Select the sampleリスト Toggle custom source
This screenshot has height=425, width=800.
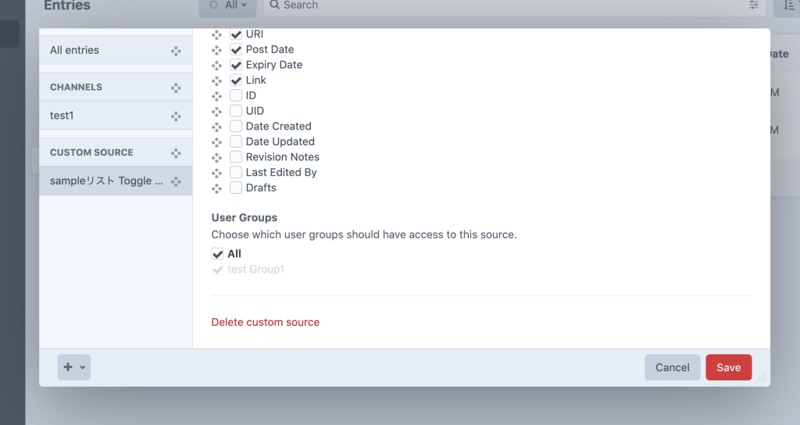pyautogui.click(x=106, y=181)
